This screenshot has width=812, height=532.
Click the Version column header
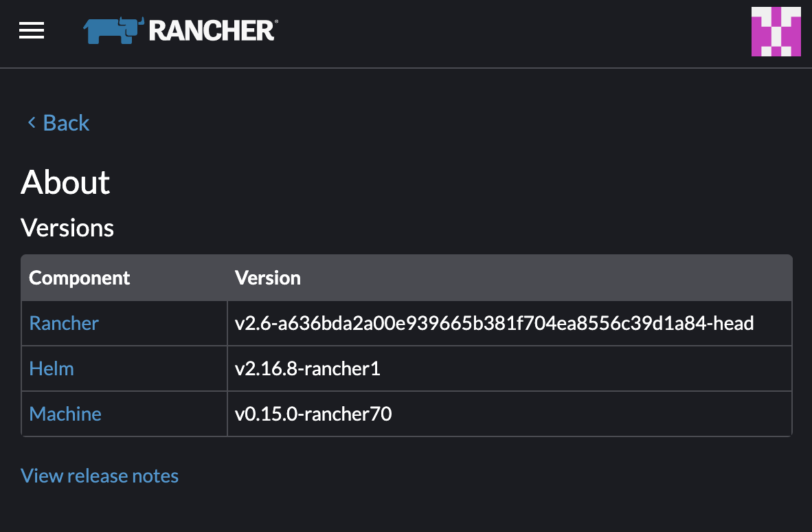268,278
